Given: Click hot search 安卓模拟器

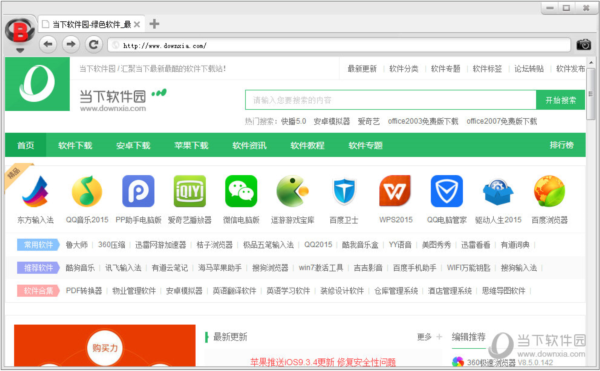Looking at the screenshot, I should pos(332,121).
